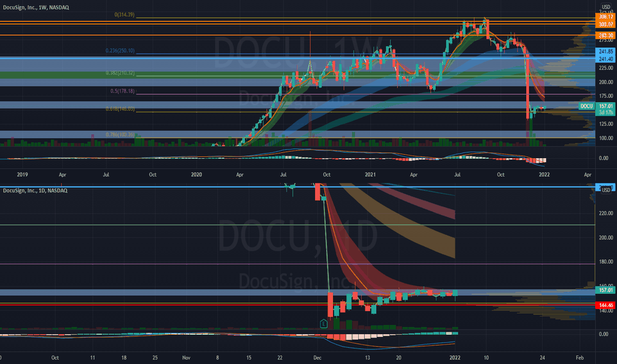Select the DocuSign 1D NASDAQ chart title

coord(35,191)
